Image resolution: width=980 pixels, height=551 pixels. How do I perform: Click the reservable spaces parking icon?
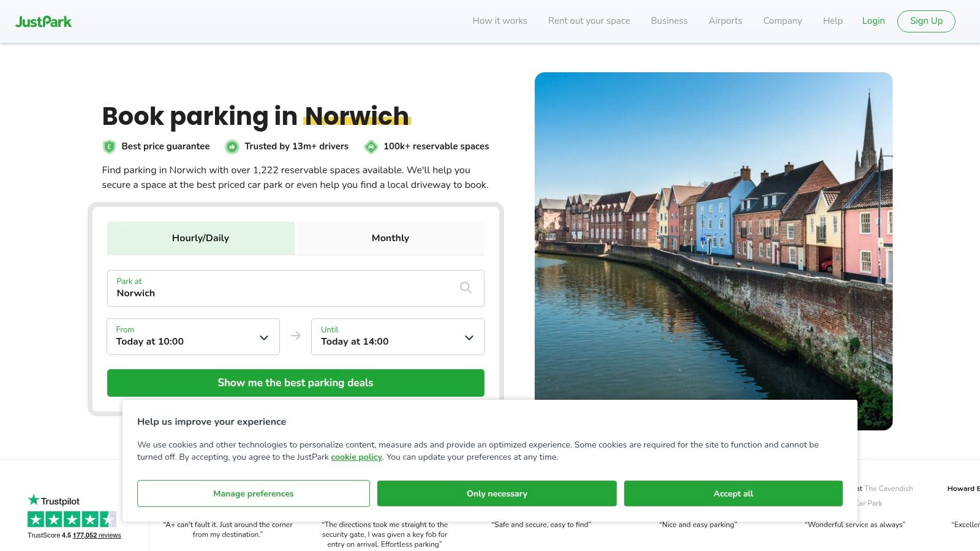coord(371,146)
